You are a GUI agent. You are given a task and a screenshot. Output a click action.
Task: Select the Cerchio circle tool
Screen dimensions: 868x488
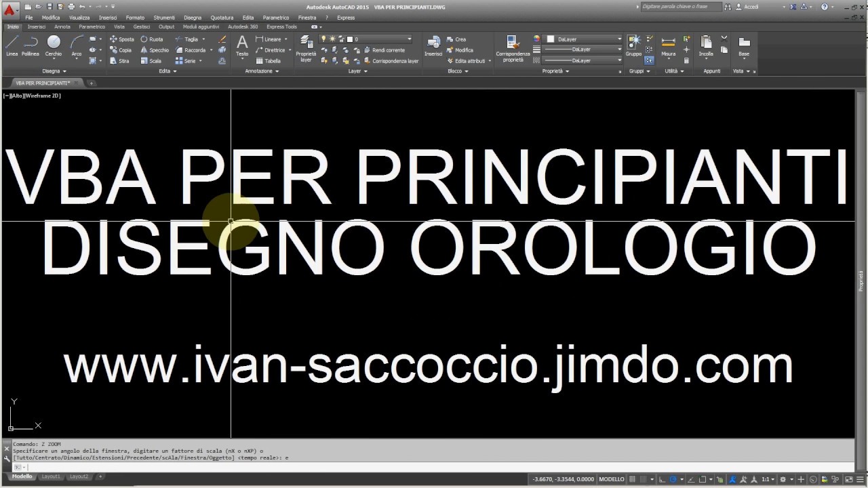pyautogui.click(x=54, y=45)
